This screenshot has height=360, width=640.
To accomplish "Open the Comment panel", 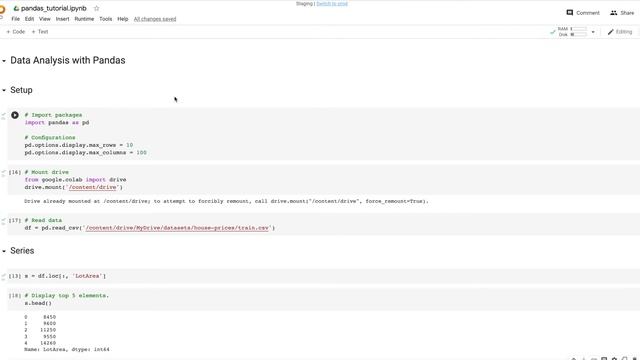I will tap(583, 13).
